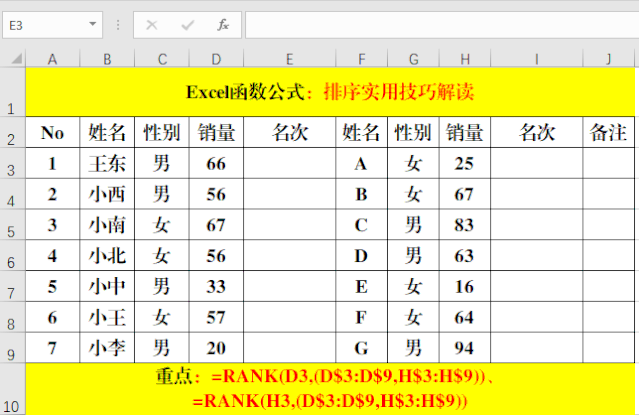Click the '备注' header cell
This screenshot has width=639, height=415.
608,132
